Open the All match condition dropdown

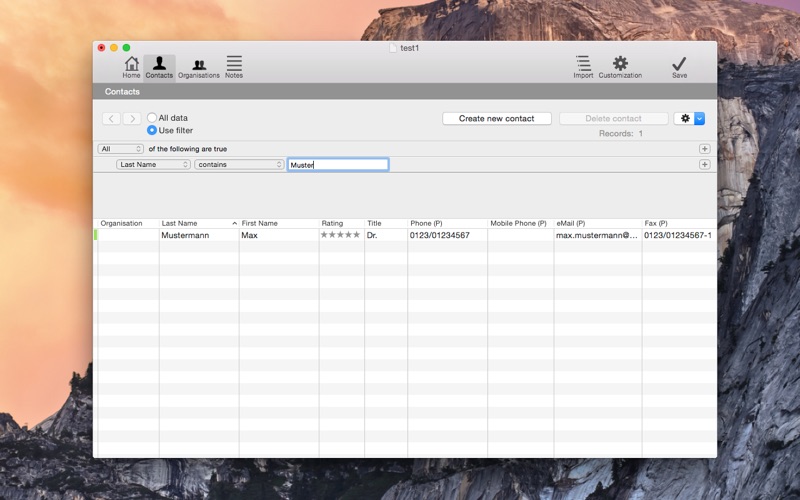click(121, 149)
